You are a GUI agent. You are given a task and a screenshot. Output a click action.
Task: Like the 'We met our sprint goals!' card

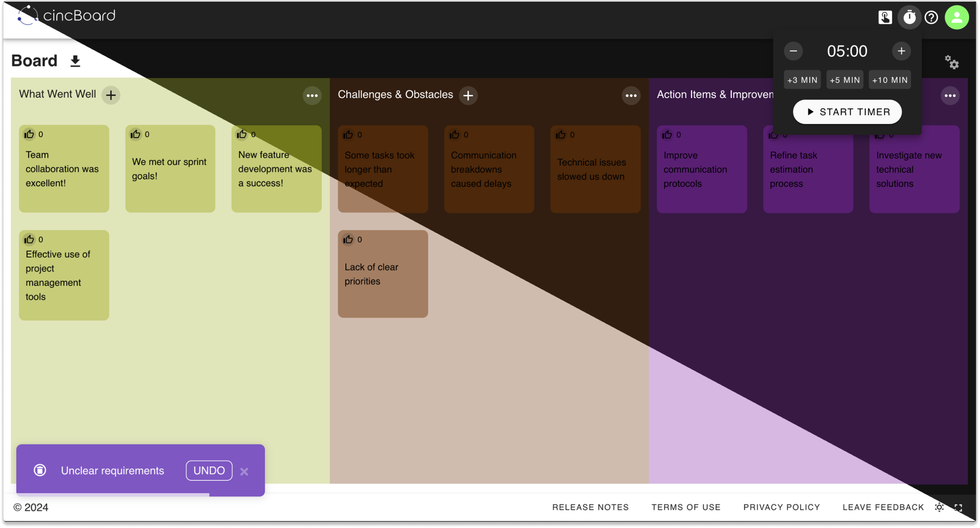pyautogui.click(x=135, y=134)
